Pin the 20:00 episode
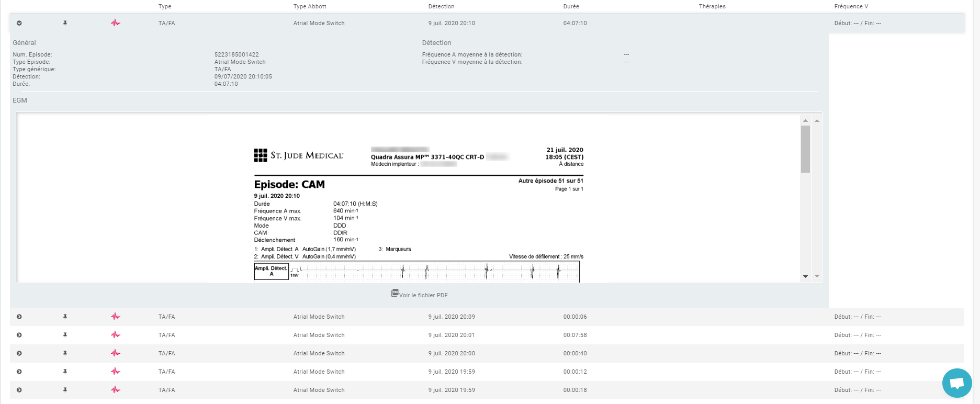 [x=65, y=353]
